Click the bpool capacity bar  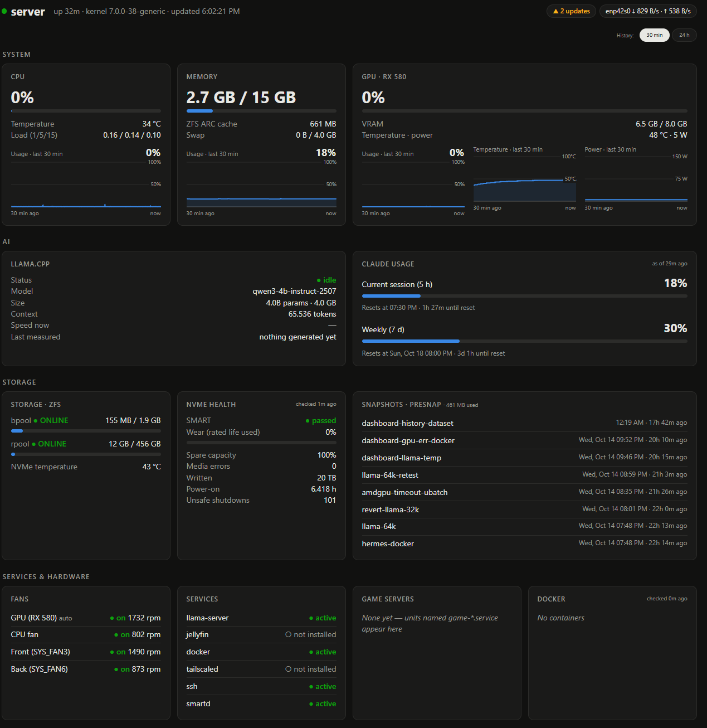[86, 431]
